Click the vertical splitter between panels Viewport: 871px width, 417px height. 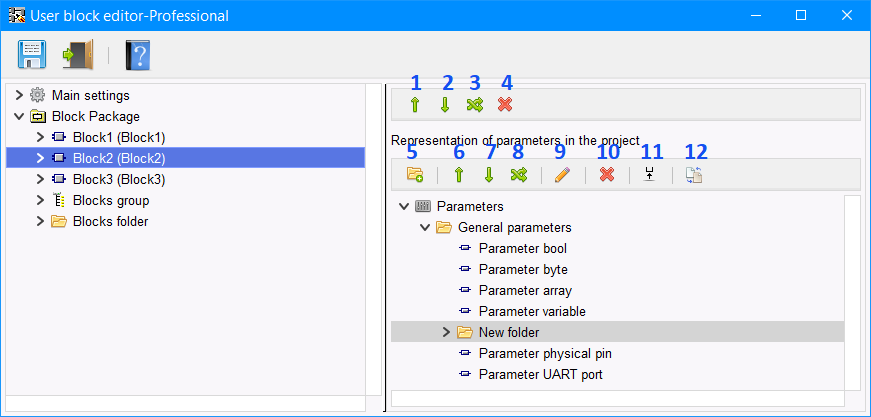click(x=385, y=250)
